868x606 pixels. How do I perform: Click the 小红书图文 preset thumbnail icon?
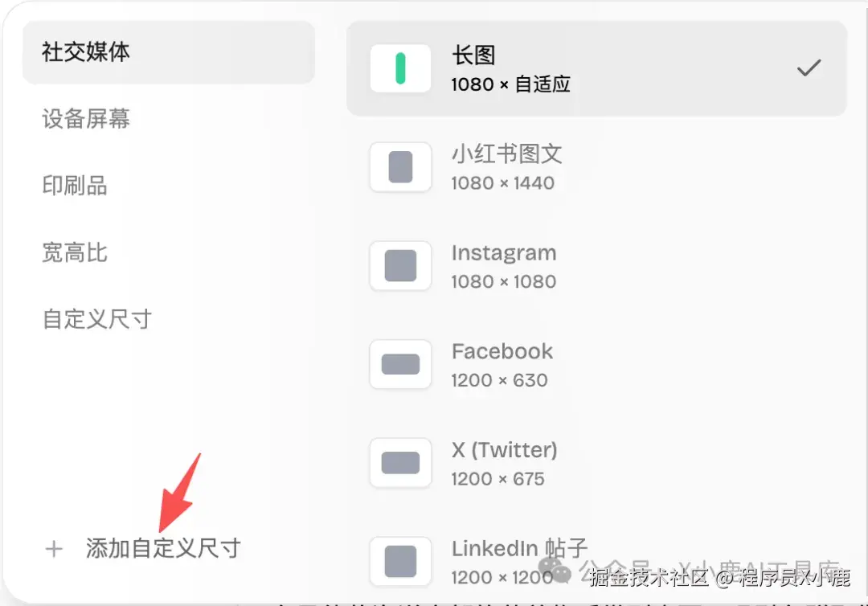tap(399, 167)
